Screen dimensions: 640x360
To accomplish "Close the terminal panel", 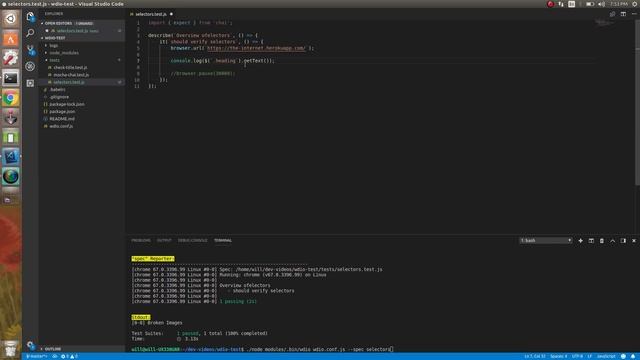I will point(634,241).
